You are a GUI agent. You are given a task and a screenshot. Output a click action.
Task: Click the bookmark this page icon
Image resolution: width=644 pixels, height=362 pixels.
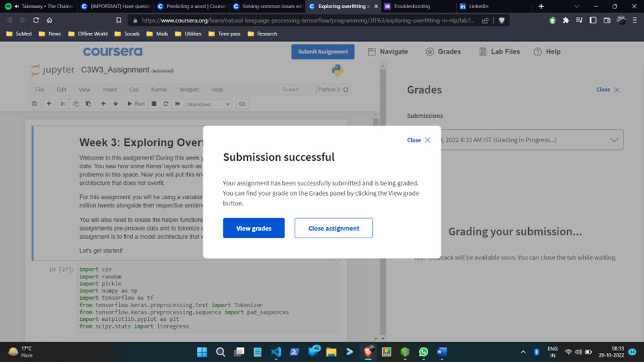pyautogui.click(x=119, y=20)
